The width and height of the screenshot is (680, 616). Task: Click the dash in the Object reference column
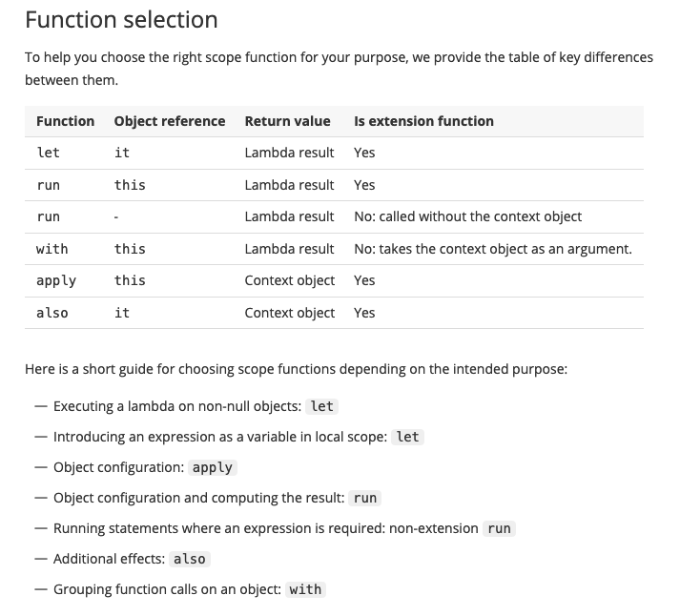click(116, 216)
